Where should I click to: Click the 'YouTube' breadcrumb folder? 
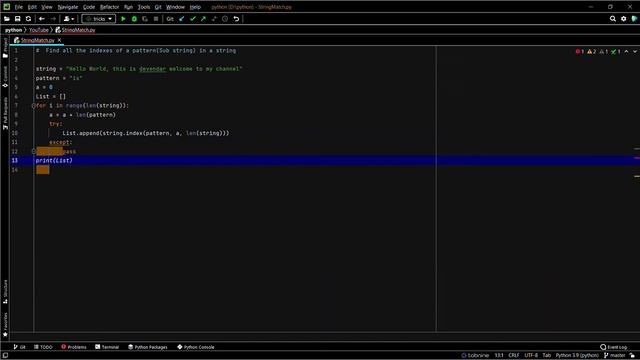(39, 30)
